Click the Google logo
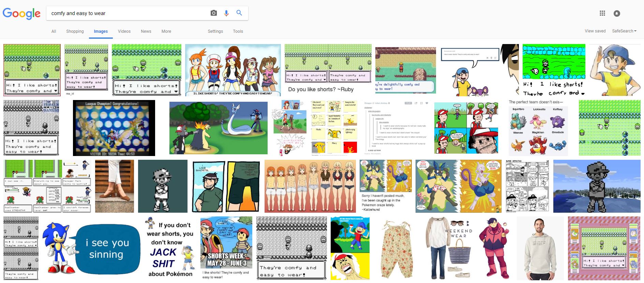 (x=21, y=13)
